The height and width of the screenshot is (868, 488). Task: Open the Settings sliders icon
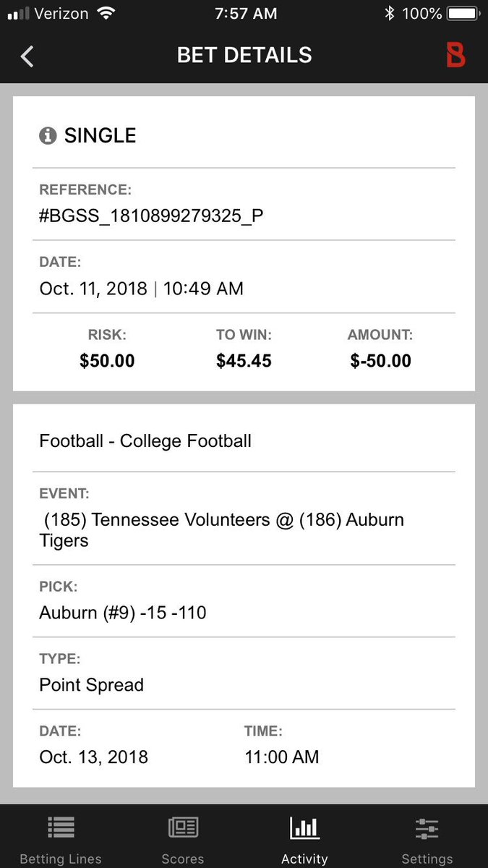pyautogui.click(x=427, y=827)
